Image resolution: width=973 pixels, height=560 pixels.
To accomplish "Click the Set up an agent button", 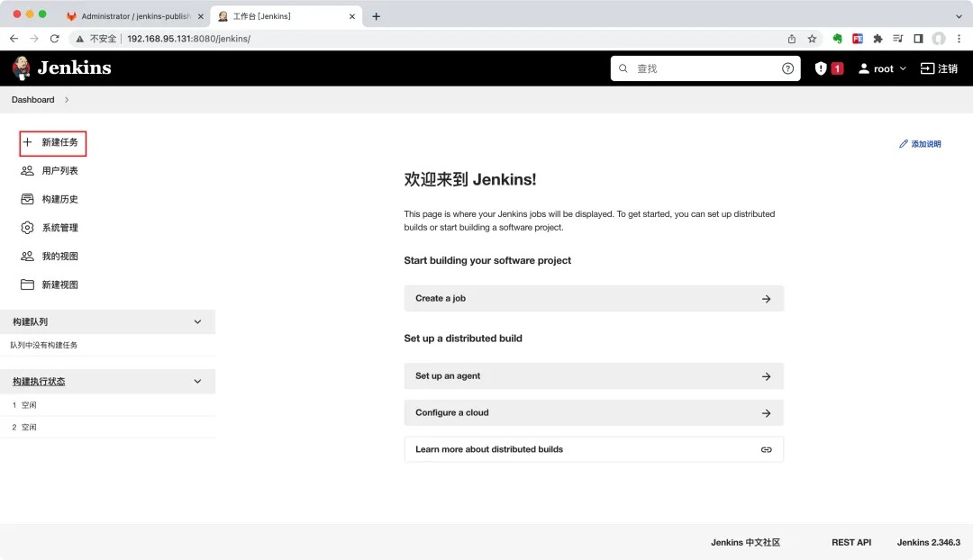I will pyautogui.click(x=594, y=375).
